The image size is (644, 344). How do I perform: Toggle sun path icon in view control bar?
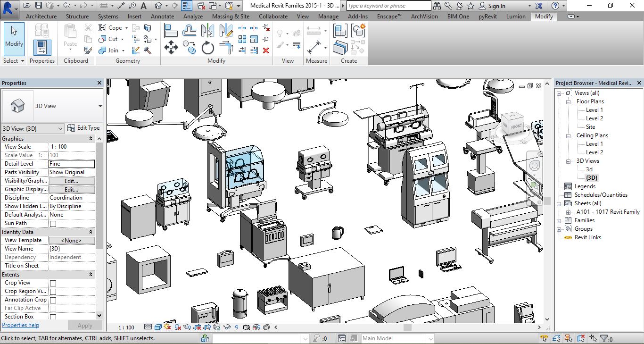tap(168, 327)
